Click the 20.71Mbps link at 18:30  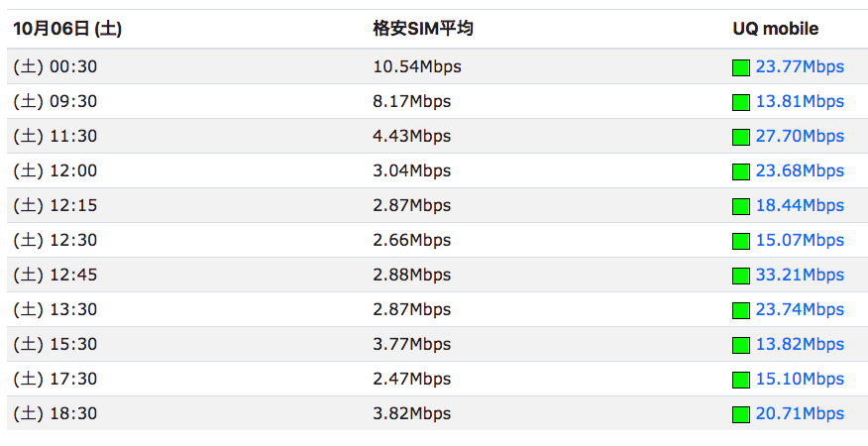(x=800, y=414)
